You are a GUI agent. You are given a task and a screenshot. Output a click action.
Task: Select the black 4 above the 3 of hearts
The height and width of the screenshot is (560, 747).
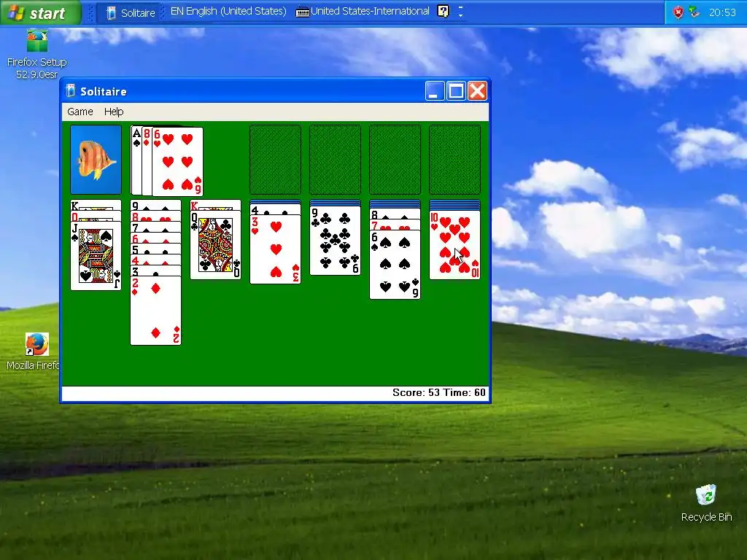click(275, 209)
